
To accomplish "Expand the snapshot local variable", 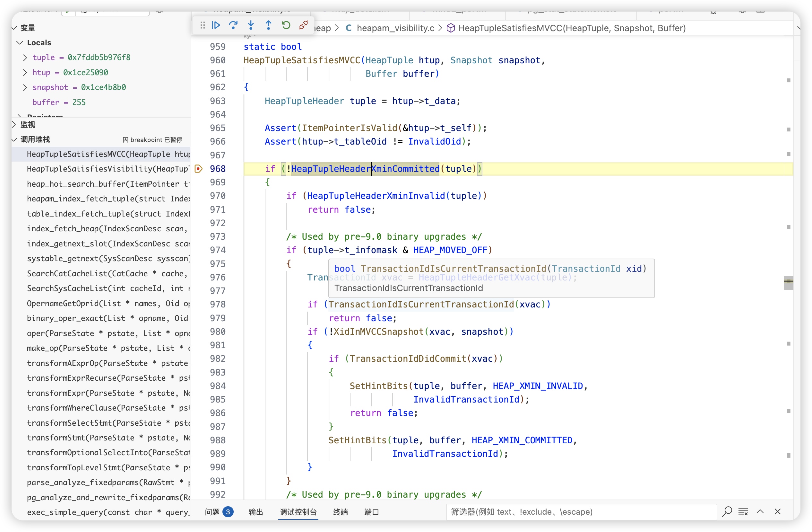I will [x=25, y=87].
